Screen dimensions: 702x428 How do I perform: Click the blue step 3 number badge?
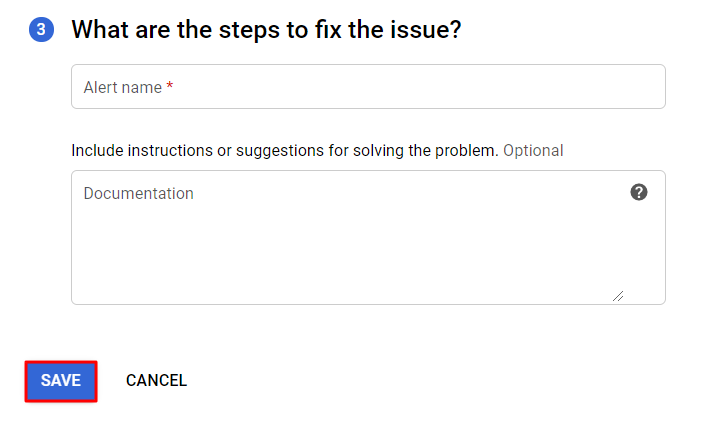pyautogui.click(x=40, y=29)
